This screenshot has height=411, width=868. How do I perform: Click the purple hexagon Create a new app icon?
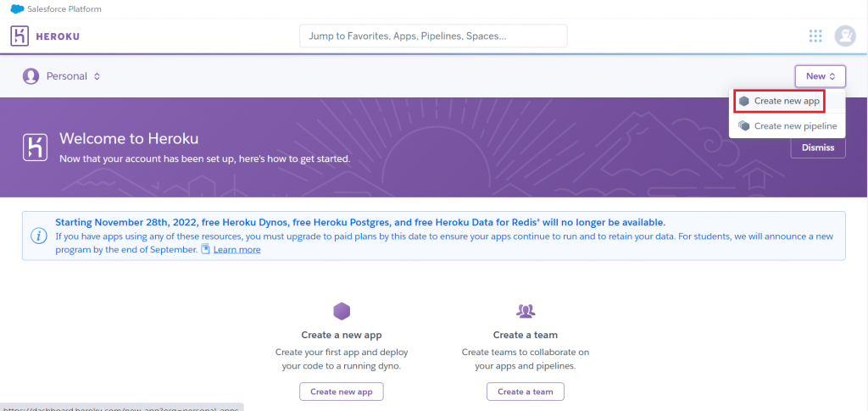[342, 312]
